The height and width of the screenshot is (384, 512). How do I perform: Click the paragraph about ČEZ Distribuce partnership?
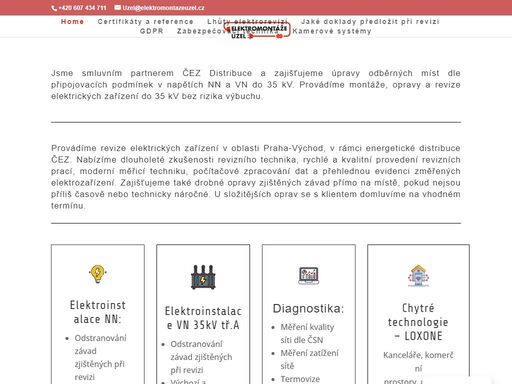point(256,85)
